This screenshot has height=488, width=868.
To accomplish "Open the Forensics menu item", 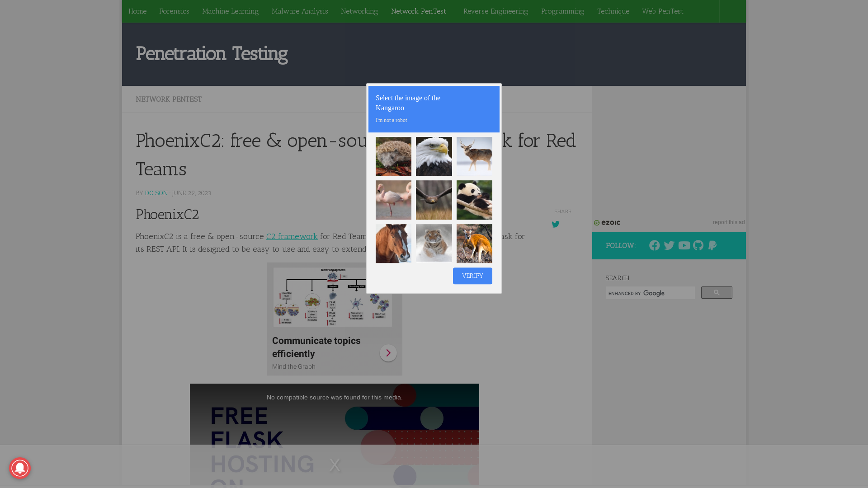I will click(x=174, y=11).
